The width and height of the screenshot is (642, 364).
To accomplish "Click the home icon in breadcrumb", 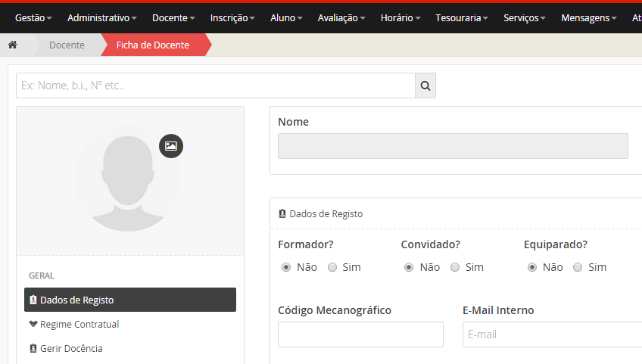I will (12, 45).
